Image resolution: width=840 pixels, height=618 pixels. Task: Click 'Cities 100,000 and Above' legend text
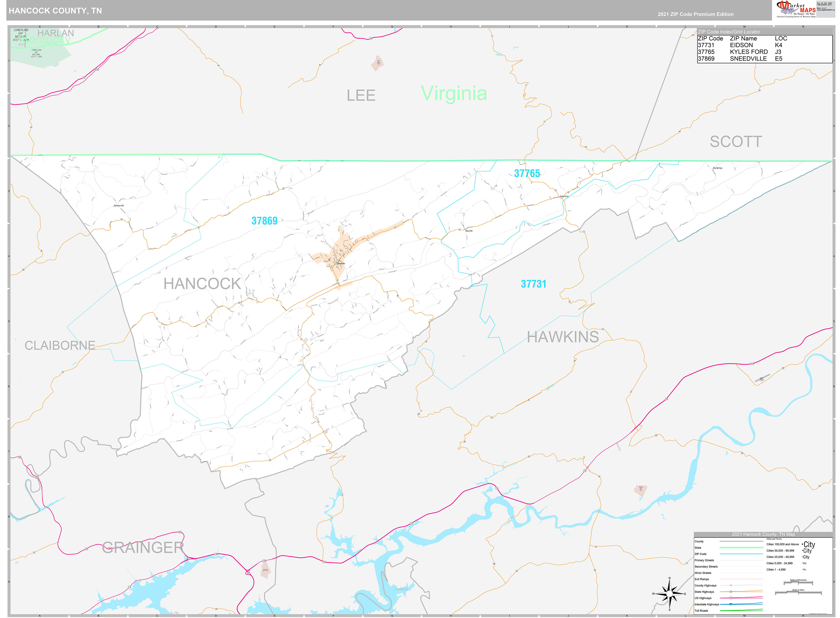[782, 544]
